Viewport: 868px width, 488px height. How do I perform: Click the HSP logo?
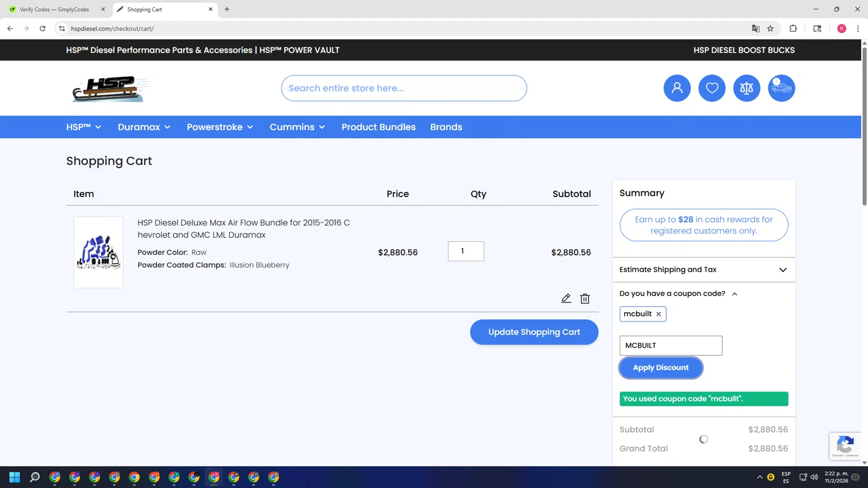pos(111,88)
